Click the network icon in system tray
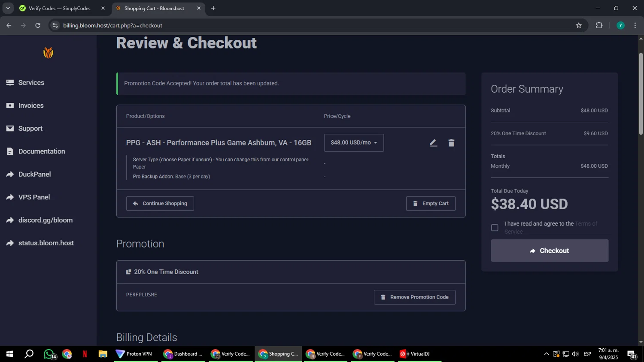The width and height of the screenshot is (644, 362). [x=566, y=354]
